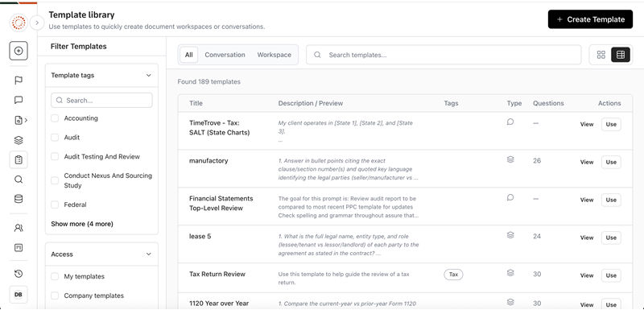Click Use for TimeTrove - Tax: SALT
The width and height of the screenshot is (644, 310).
[x=611, y=124]
